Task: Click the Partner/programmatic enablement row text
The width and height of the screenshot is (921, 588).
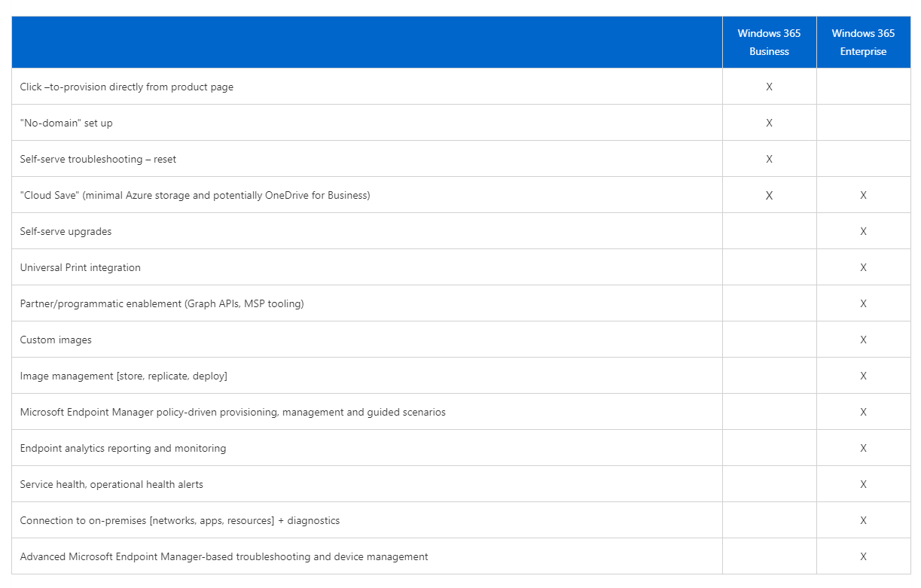Action: (162, 303)
